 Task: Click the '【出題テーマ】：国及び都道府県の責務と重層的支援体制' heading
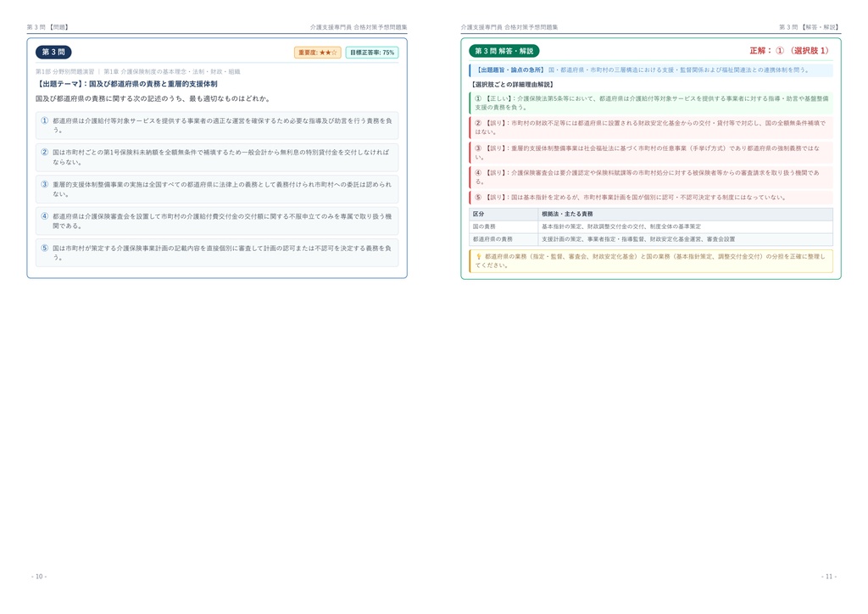pyautogui.click(x=127, y=84)
